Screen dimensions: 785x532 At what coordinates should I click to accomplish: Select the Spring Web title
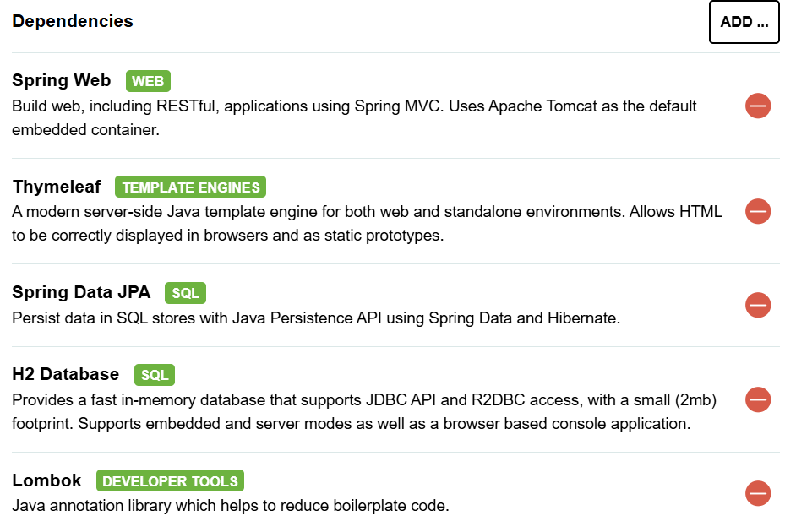click(61, 81)
